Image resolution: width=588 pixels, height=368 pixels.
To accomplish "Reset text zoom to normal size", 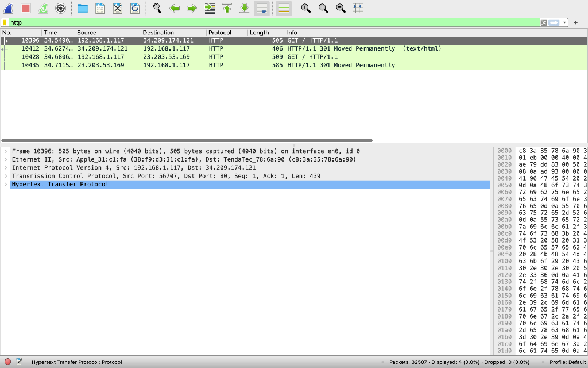I will [341, 8].
